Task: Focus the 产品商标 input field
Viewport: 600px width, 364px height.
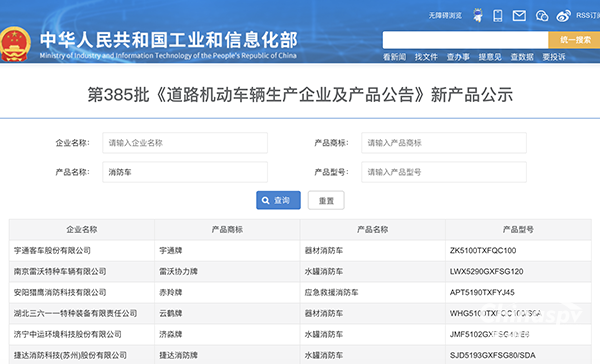Action: (x=444, y=143)
